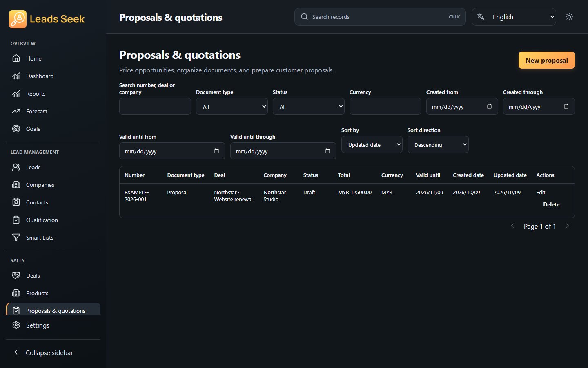Click the Contacts icon in sidebar
588x368 pixels.
point(16,202)
